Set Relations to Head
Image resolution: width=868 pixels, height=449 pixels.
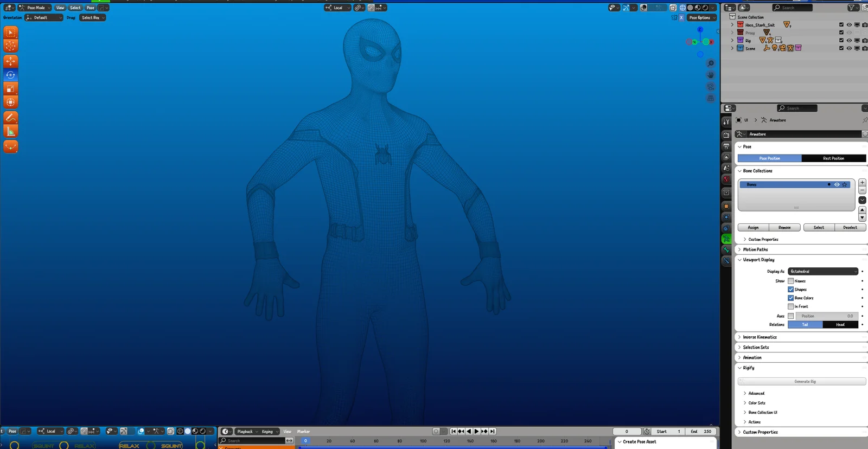click(x=840, y=324)
